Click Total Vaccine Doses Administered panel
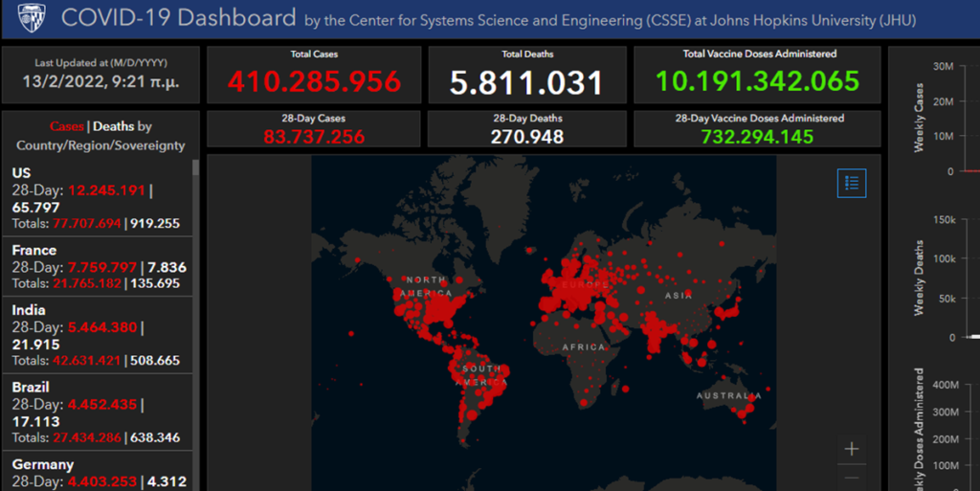The width and height of the screenshot is (980, 491). (756, 75)
